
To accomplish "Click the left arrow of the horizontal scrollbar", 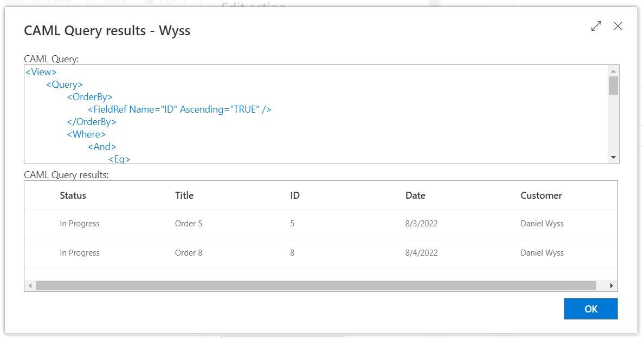I will pos(30,285).
